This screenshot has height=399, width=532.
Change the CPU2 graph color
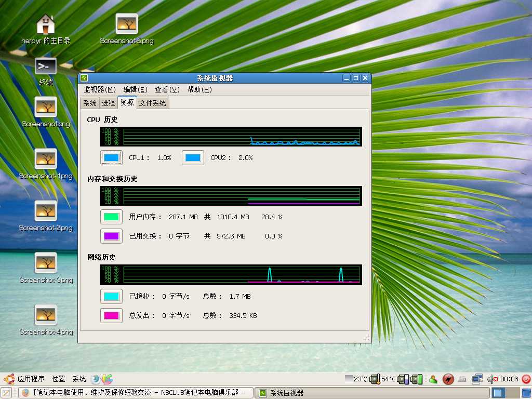(193, 157)
